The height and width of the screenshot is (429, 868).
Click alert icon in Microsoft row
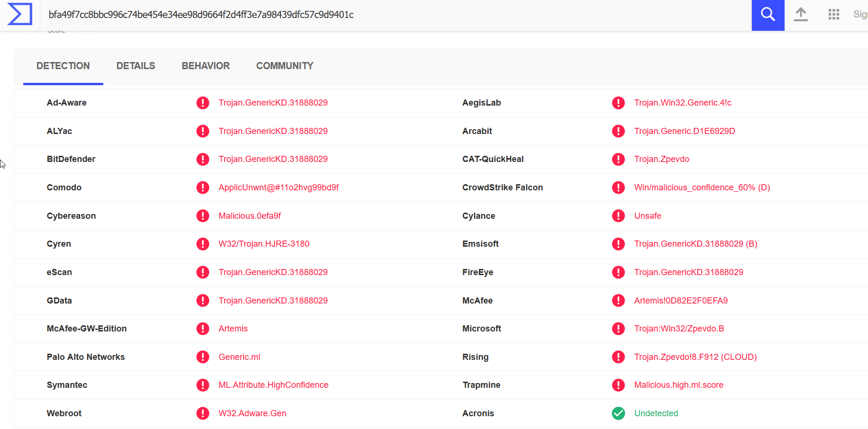[618, 329]
